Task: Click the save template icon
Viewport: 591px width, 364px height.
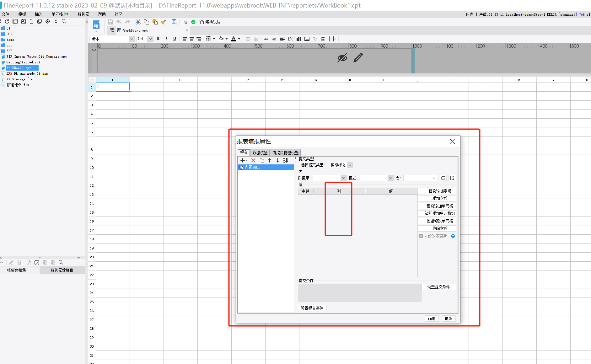Action: click(x=110, y=22)
